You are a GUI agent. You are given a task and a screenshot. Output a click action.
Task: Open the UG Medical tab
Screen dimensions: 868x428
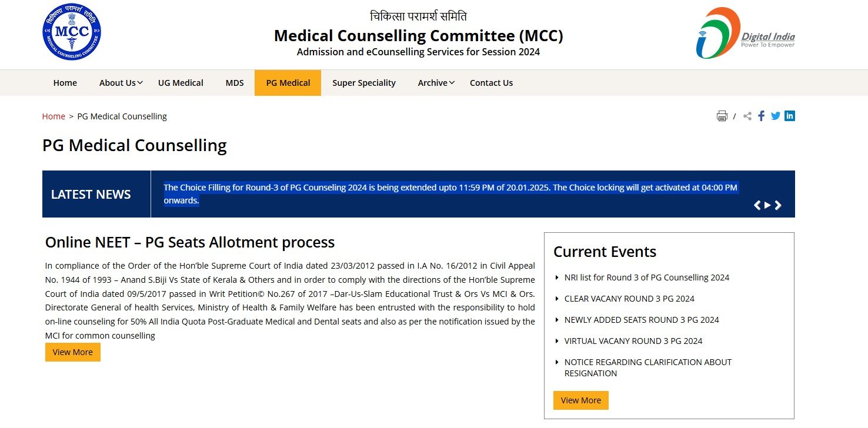181,83
